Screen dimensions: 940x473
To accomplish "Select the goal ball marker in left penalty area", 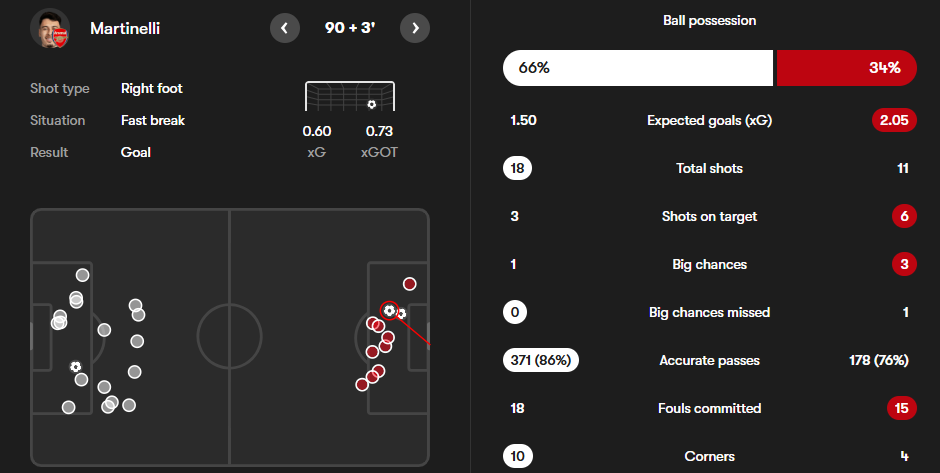I will click(x=75, y=366).
